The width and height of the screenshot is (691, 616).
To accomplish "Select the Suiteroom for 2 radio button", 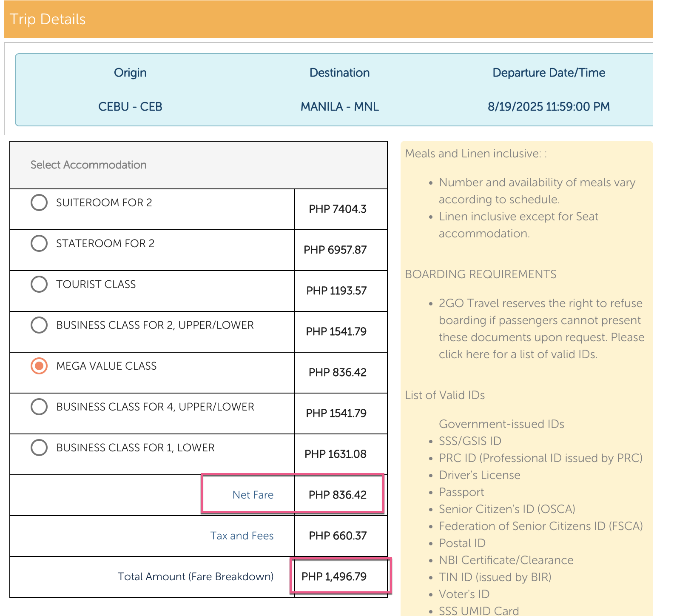I will 39,202.
